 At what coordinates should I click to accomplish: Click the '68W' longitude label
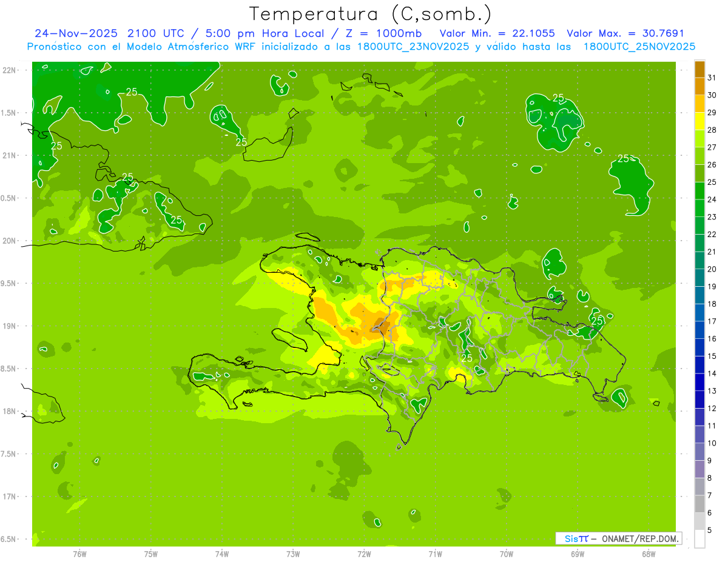point(649,554)
